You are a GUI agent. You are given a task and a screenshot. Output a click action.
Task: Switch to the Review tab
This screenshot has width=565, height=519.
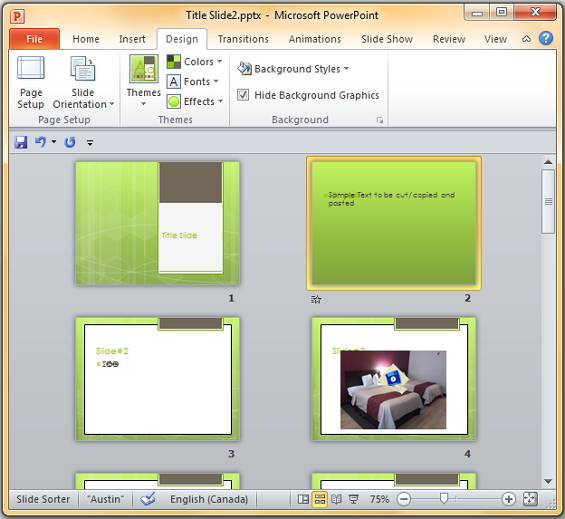click(449, 39)
